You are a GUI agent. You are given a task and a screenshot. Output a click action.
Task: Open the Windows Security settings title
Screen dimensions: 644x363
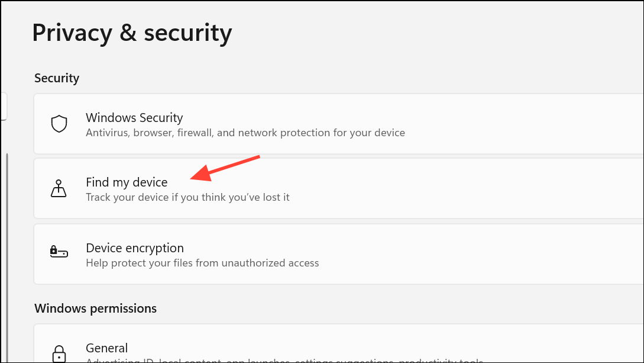(134, 117)
